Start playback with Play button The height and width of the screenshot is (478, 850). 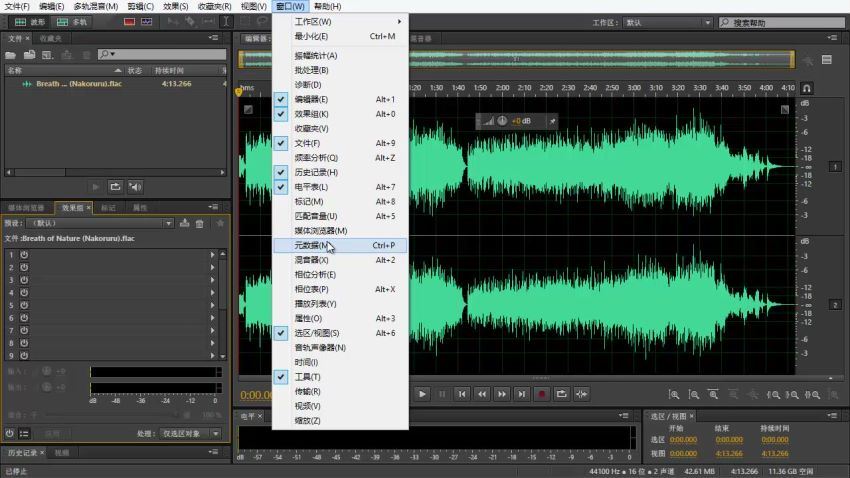[x=422, y=394]
